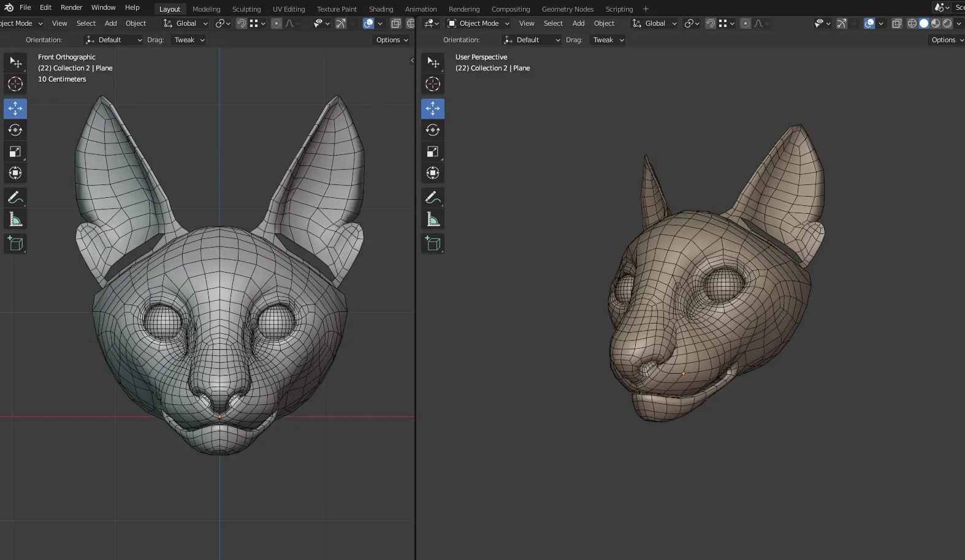Open Options popover in Front Orthographic viewport

[x=392, y=40]
